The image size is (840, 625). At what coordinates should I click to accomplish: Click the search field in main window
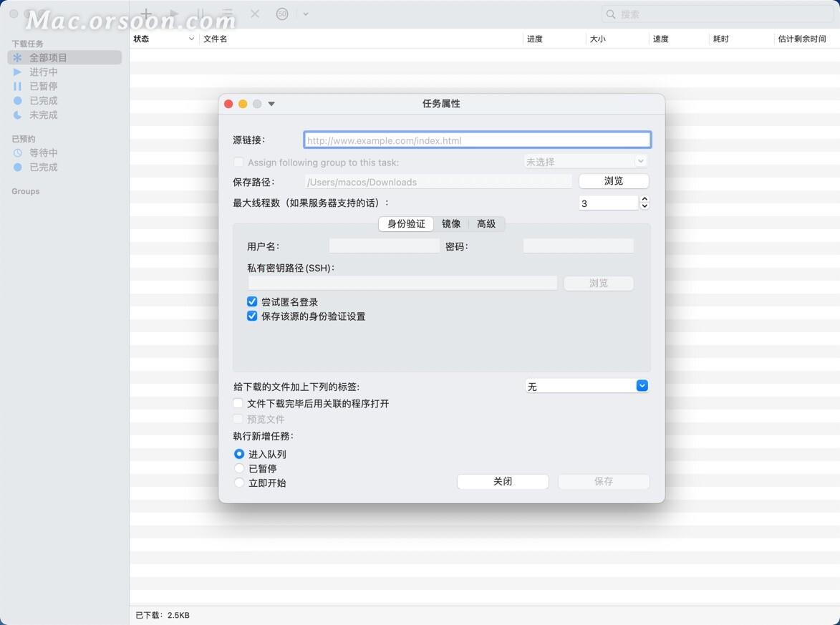[718, 14]
